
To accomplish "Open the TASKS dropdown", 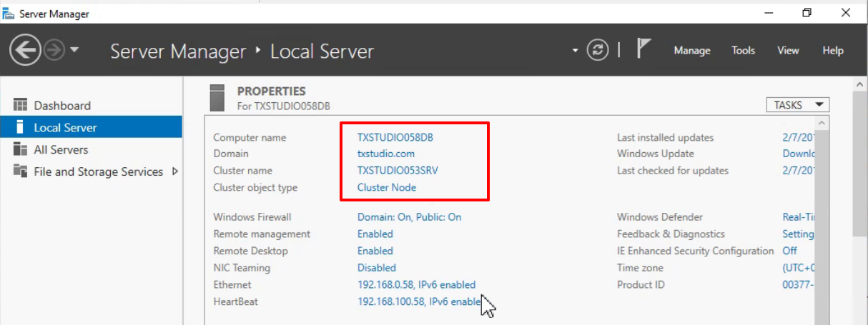I will 798,105.
